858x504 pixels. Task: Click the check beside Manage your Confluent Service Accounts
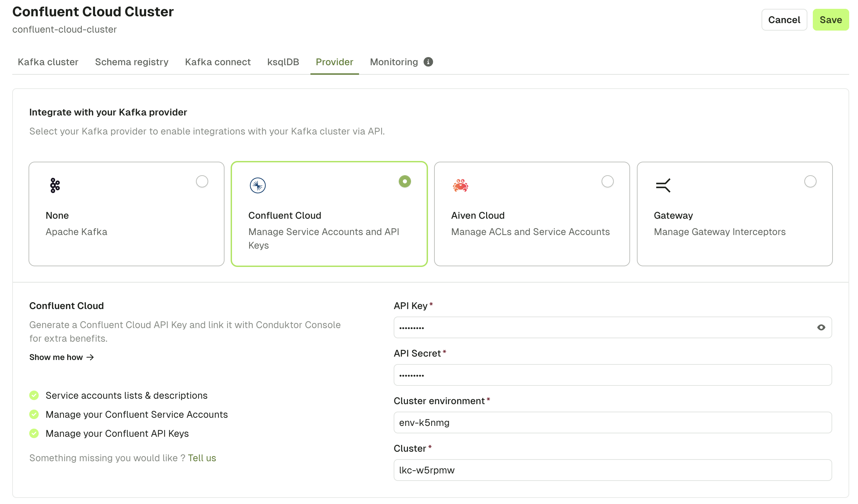(34, 414)
